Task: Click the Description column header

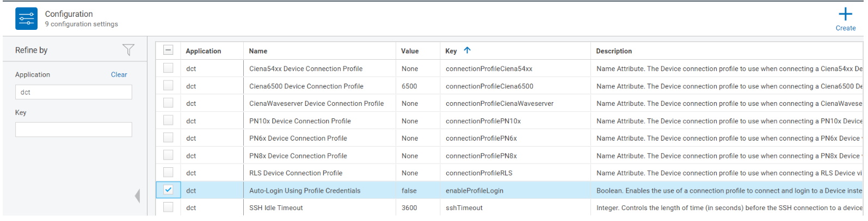Action: tap(614, 51)
